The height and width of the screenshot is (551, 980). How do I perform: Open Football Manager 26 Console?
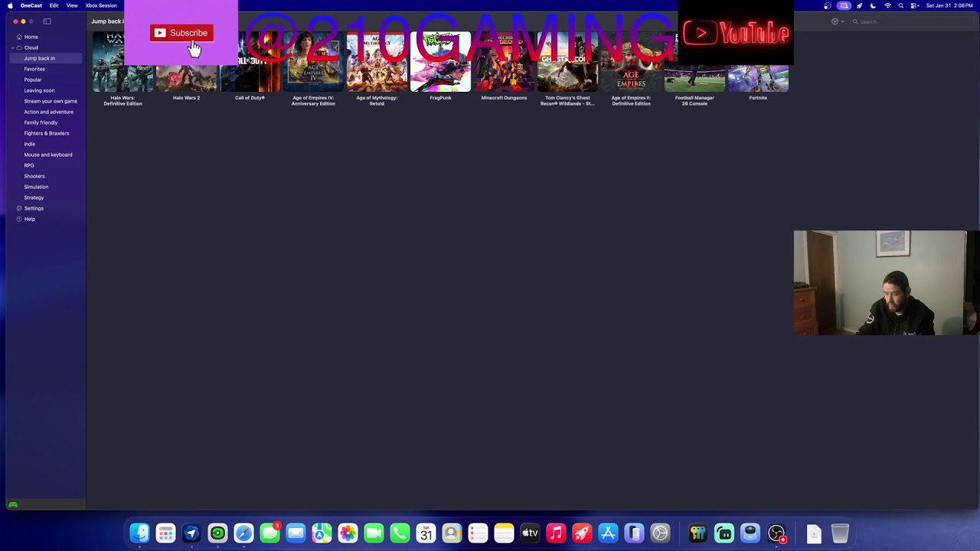(x=694, y=69)
